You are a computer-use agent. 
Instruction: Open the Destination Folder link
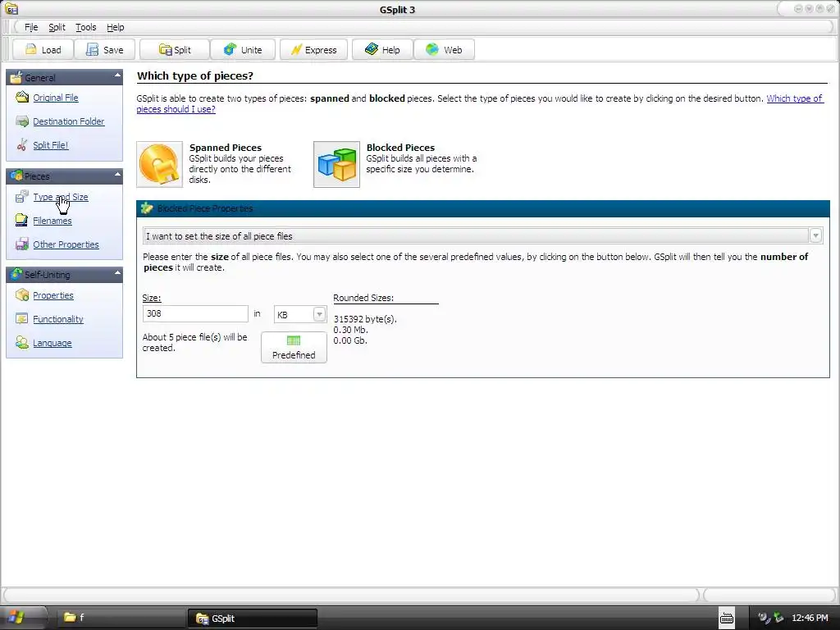click(x=69, y=121)
